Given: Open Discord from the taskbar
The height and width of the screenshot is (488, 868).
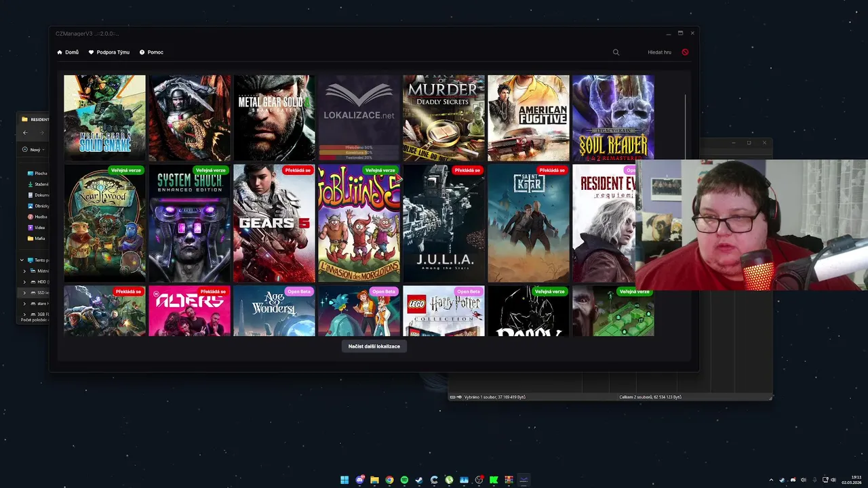Looking at the screenshot, I should (x=359, y=480).
